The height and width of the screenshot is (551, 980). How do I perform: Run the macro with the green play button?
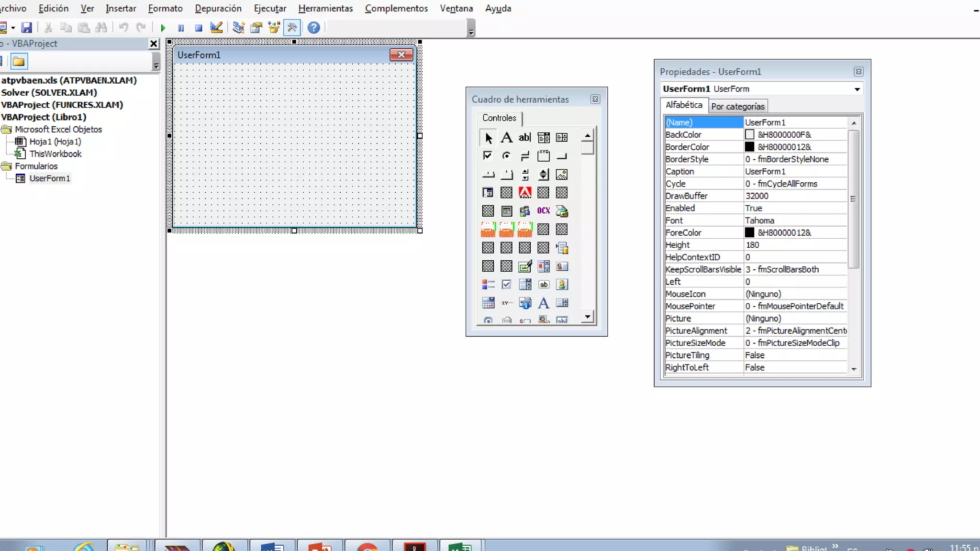pos(163,28)
